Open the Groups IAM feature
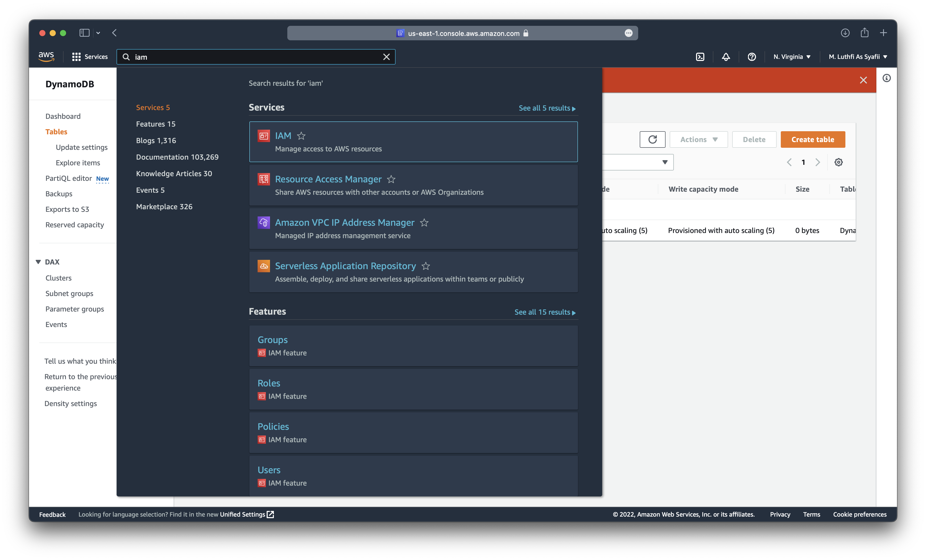926x560 pixels. (x=413, y=346)
